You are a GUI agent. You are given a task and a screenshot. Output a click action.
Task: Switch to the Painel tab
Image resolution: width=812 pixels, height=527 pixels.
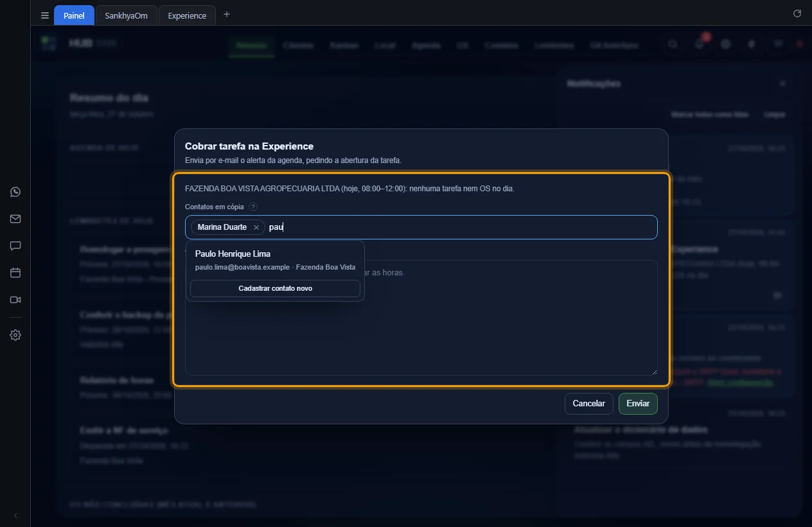(x=74, y=15)
